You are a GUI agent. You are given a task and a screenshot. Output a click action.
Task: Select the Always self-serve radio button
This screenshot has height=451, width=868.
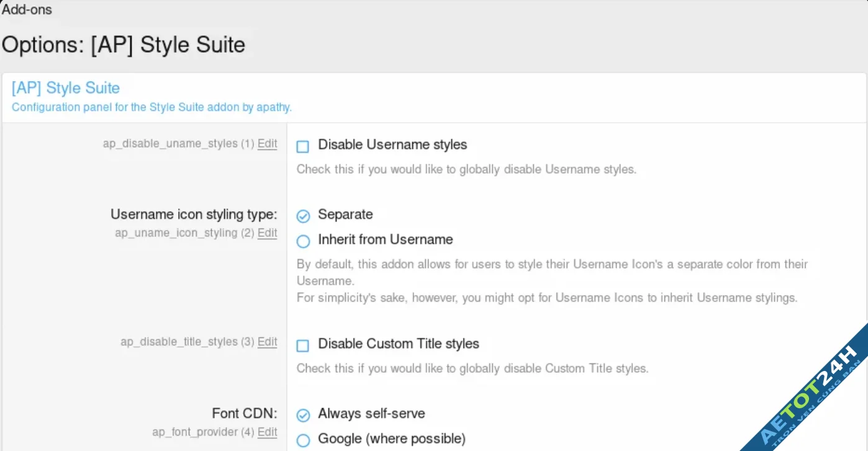click(303, 415)
